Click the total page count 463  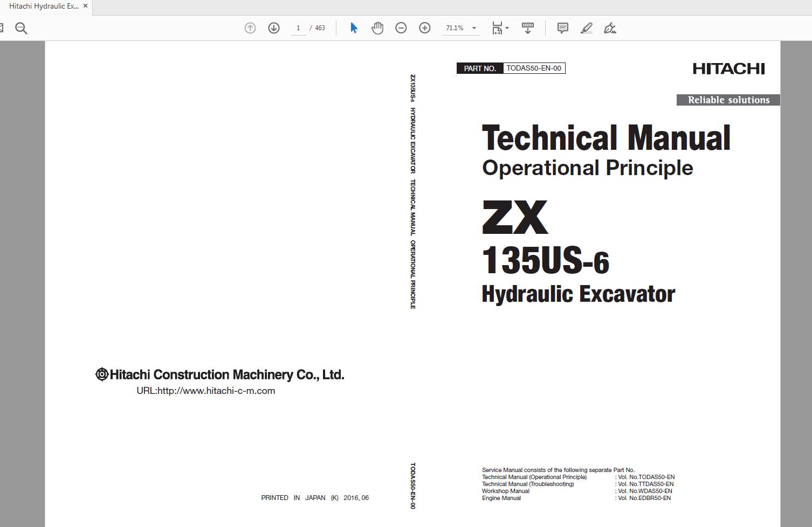pos(320,28)
